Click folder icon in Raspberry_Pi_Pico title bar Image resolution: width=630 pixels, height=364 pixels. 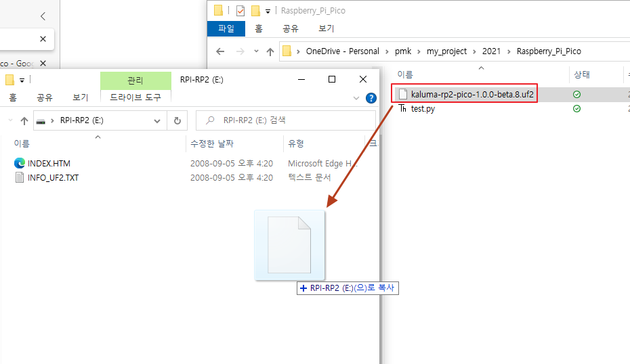(x=218, y=10)
